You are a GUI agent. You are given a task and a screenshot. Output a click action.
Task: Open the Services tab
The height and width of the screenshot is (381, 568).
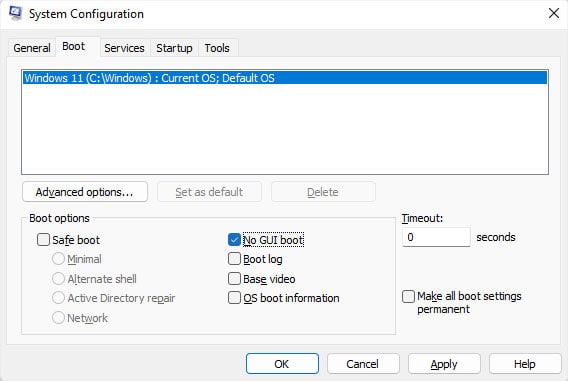coord(124,48)
